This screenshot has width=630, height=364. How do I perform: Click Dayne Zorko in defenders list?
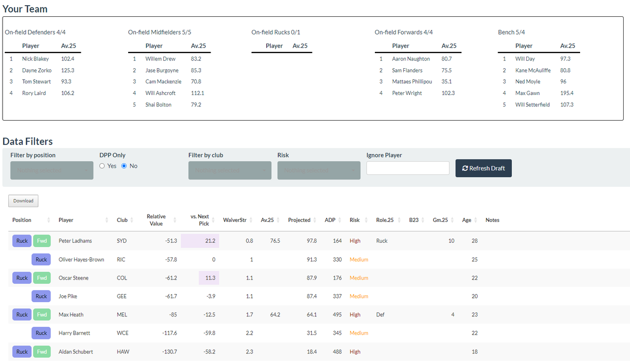37,70
